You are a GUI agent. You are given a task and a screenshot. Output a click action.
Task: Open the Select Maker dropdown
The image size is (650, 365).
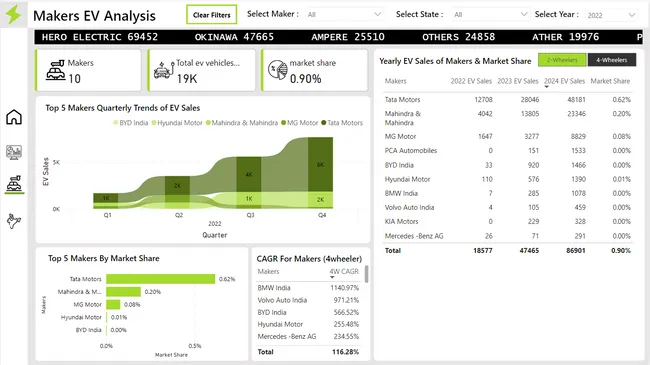click(344, 15)
